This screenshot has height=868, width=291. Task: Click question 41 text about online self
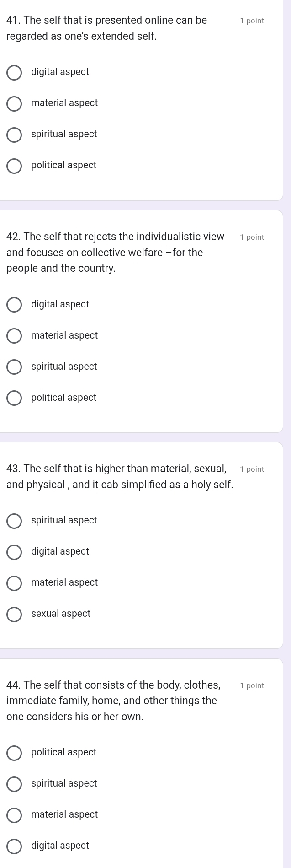point(107,28)
